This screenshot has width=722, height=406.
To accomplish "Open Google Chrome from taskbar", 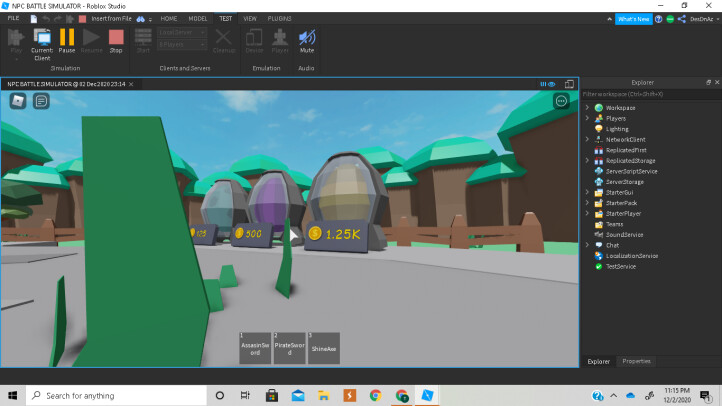I will click(376, 395).
